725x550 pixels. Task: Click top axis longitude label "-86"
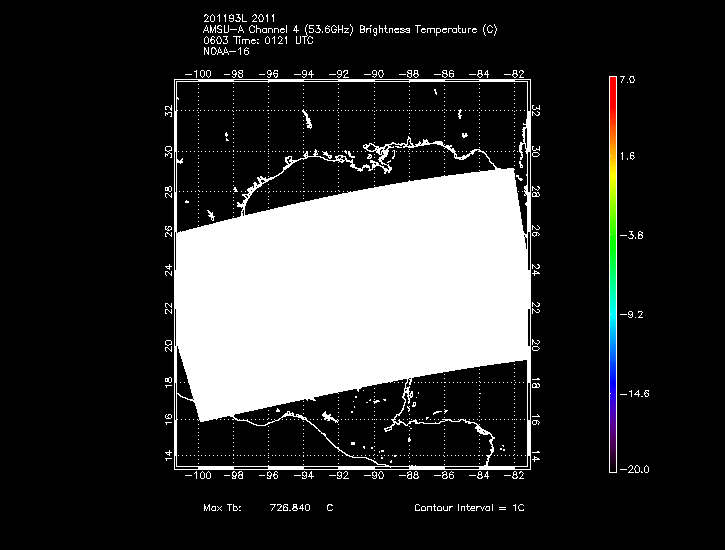444,74
